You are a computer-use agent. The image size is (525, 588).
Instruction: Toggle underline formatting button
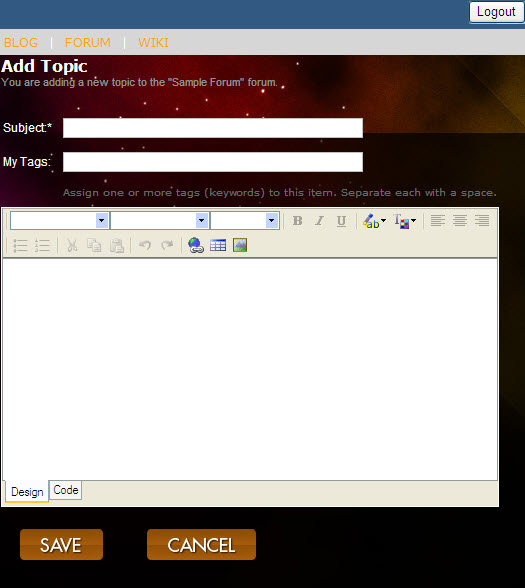click(x=341, y=221)
